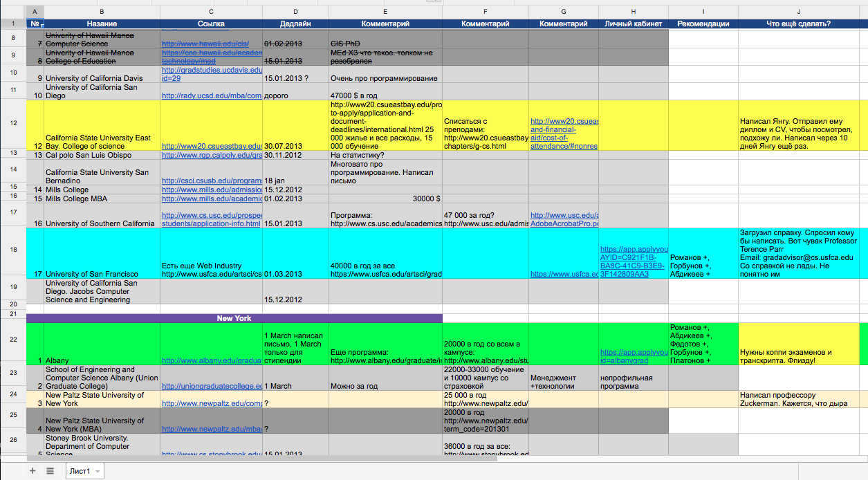Select column D header

(x=295, y=12)
